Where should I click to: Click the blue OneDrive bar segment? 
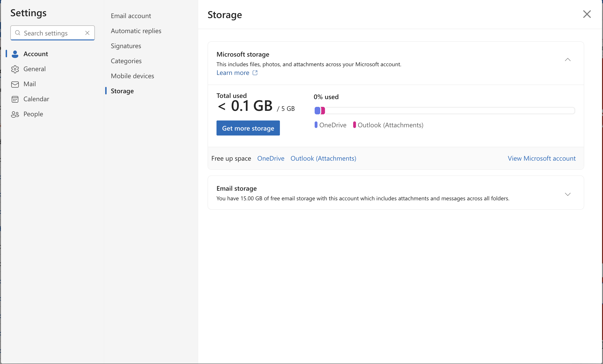(317, 111)
